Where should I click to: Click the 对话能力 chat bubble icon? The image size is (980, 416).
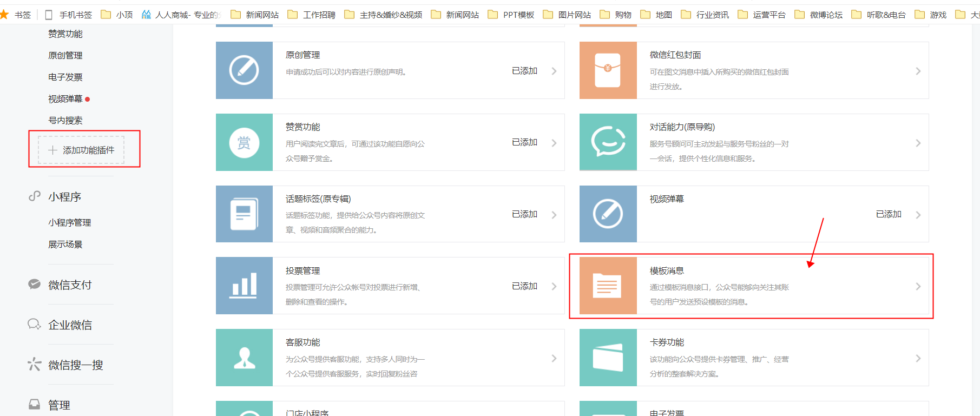pyautogui.click(x=608, y=142)
